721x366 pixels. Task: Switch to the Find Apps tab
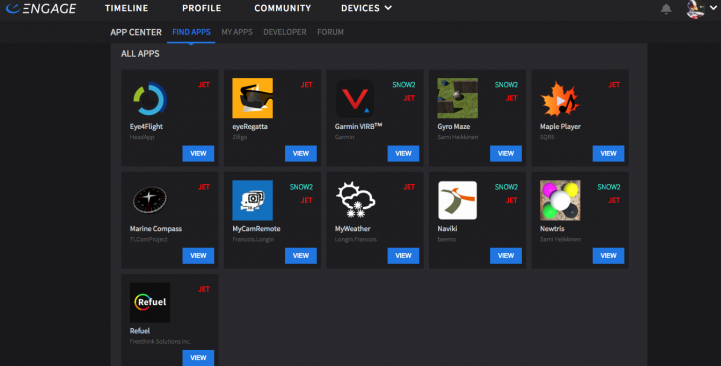(191, 32)
